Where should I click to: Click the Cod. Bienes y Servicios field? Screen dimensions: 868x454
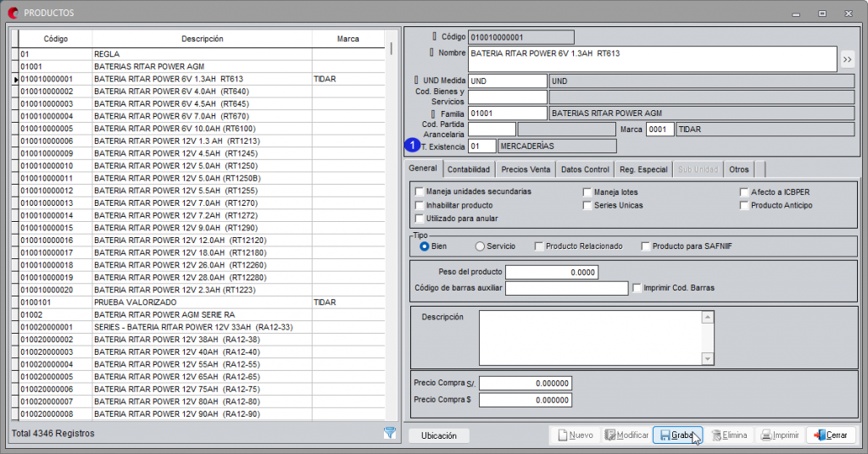pyautogui.click(x=508, y=97)
